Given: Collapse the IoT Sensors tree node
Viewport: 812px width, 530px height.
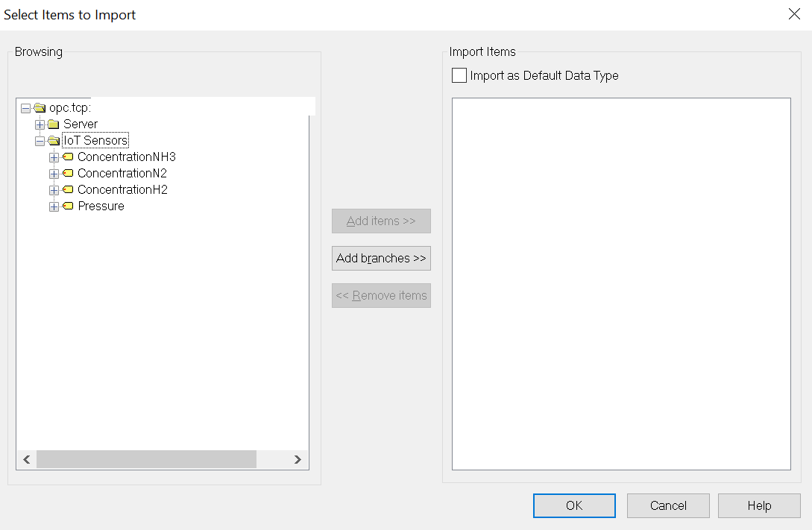Looking at the screenshot, I should pos(40,141).
